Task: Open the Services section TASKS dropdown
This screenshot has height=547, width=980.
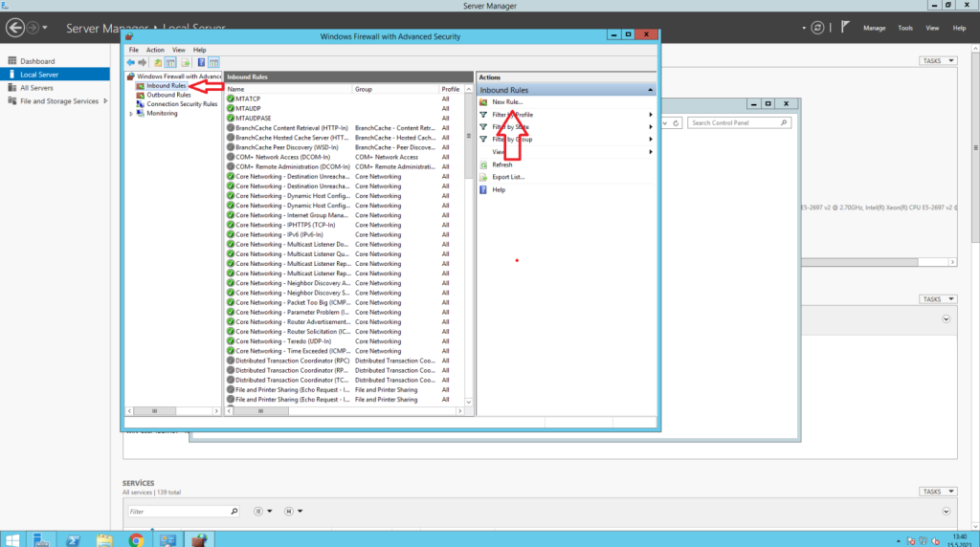Action: click(938, 492)
